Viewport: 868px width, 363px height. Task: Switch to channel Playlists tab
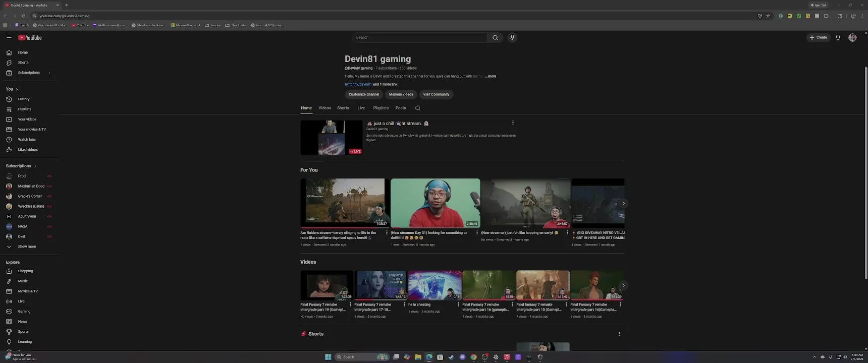(381, 108)
